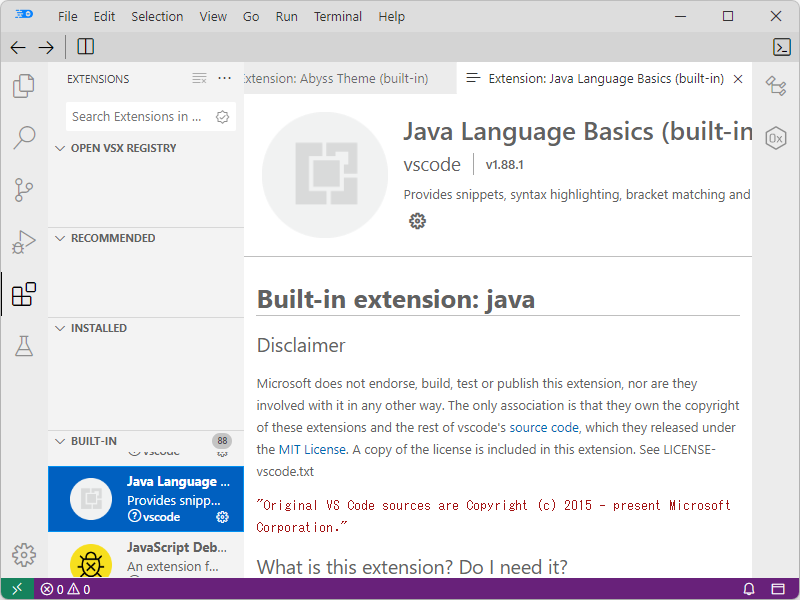The image size is (800, 600).
Task: Select the Java Language extension list item
Action: point(146,499)
